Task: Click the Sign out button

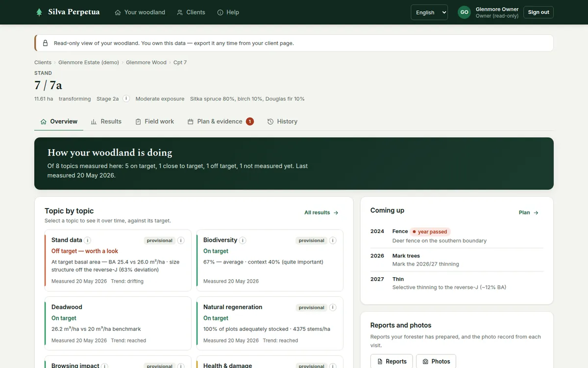Action: pyautogui.click(x=539, y=12)
